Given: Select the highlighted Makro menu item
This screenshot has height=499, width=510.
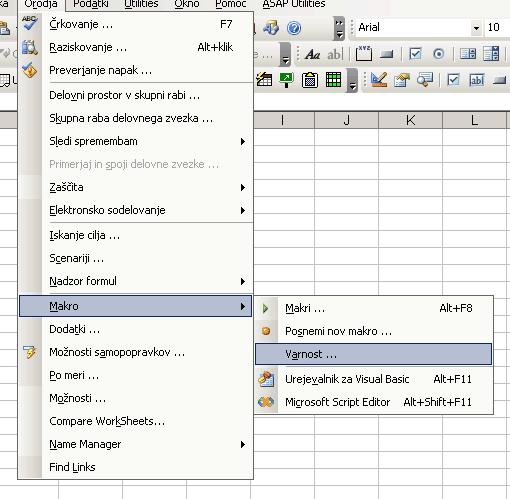Looking at the screenshot, I should point(135,306).
